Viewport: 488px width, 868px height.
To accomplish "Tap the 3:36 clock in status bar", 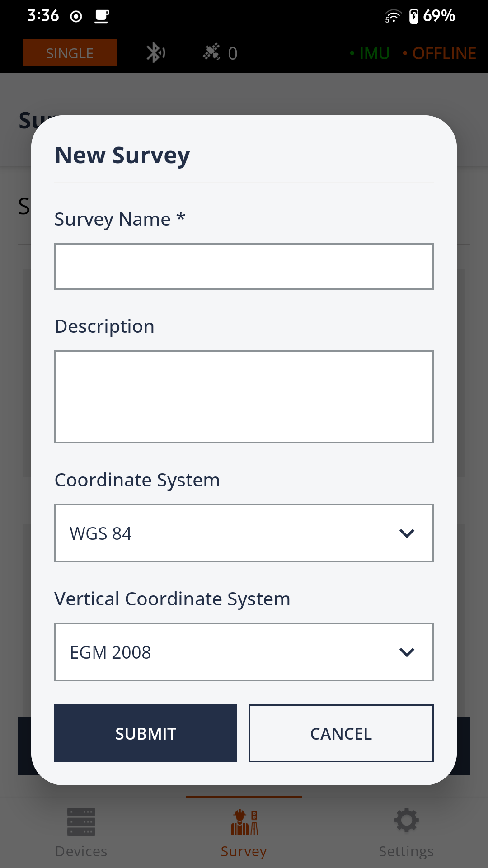I will click(x=43, y=16).
